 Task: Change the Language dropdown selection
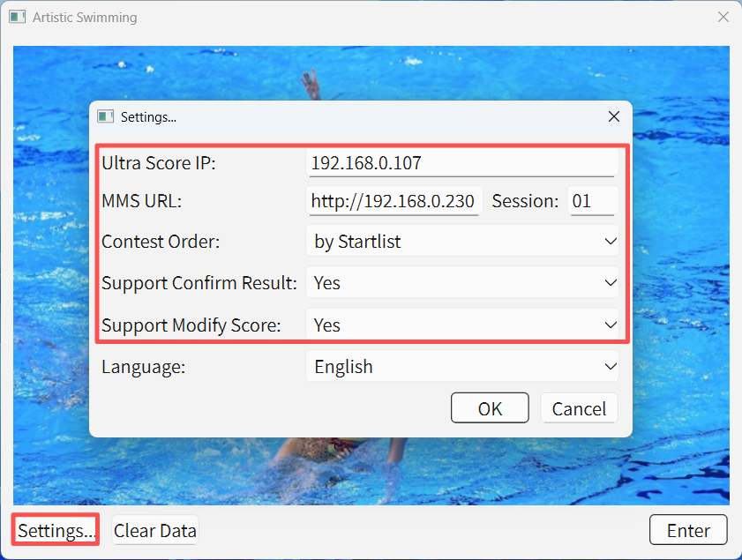(461, 367)
